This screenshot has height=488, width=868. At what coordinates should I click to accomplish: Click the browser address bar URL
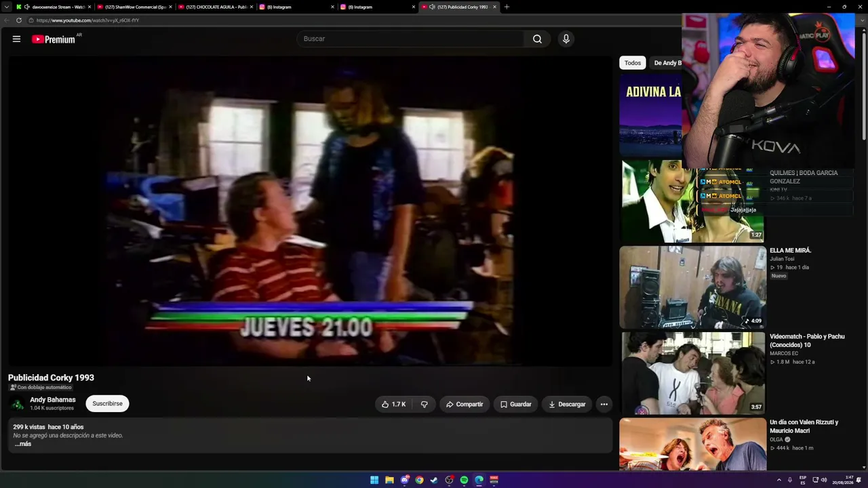coord(88,20)
